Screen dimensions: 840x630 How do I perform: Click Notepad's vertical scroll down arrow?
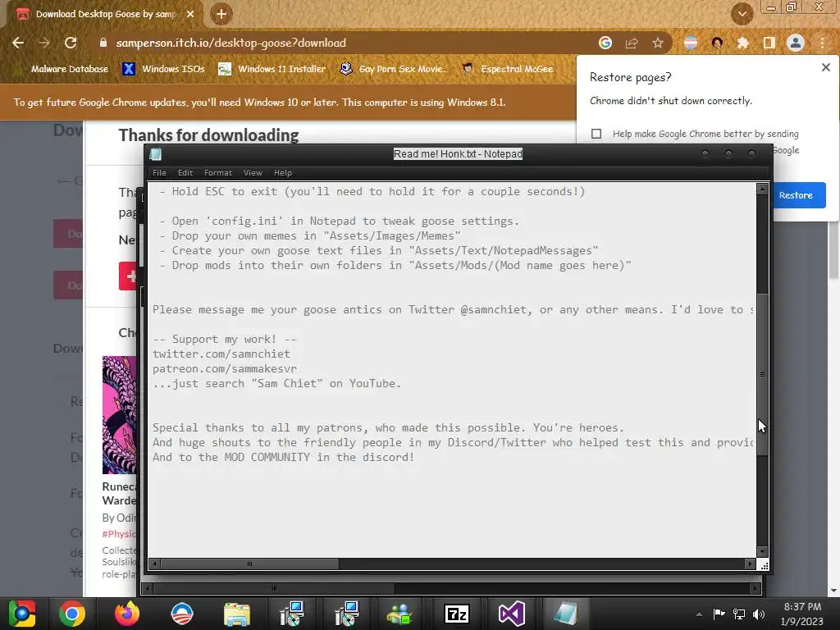click(762, 552)
